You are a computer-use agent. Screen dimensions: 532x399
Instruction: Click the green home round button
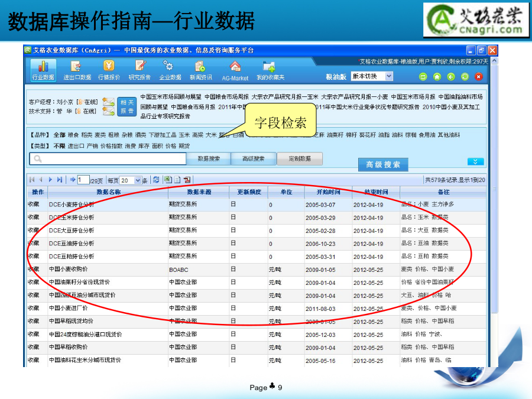(x=437, y=77)
